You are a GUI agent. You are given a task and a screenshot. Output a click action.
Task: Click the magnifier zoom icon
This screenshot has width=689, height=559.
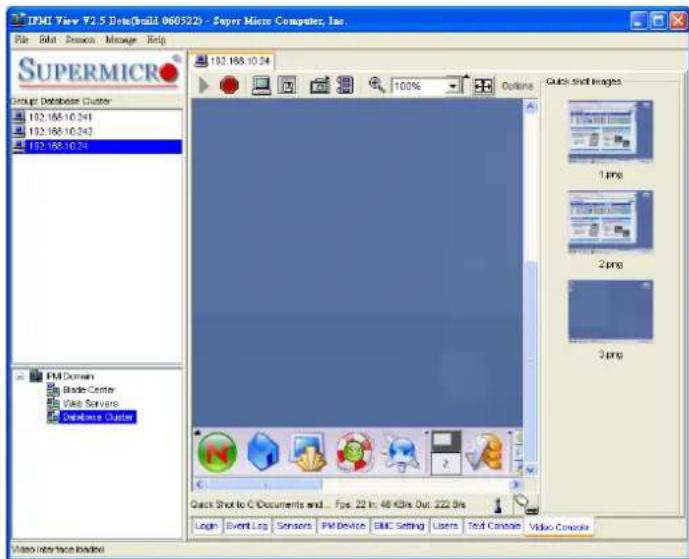pos(377,84)
